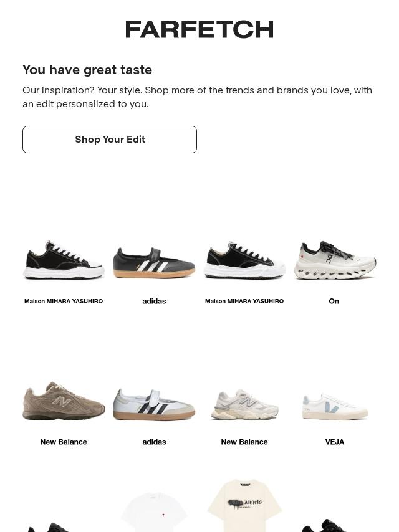Click the second Maison MIHARA YASUHIRO label
The height and width of the screenshot is (532, 399).
[244, 301]
